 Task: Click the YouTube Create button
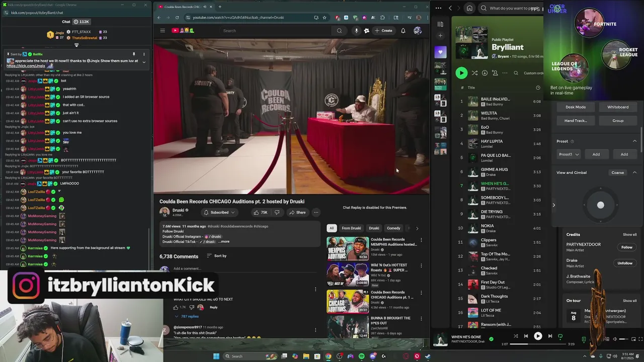tap(383, 31)
